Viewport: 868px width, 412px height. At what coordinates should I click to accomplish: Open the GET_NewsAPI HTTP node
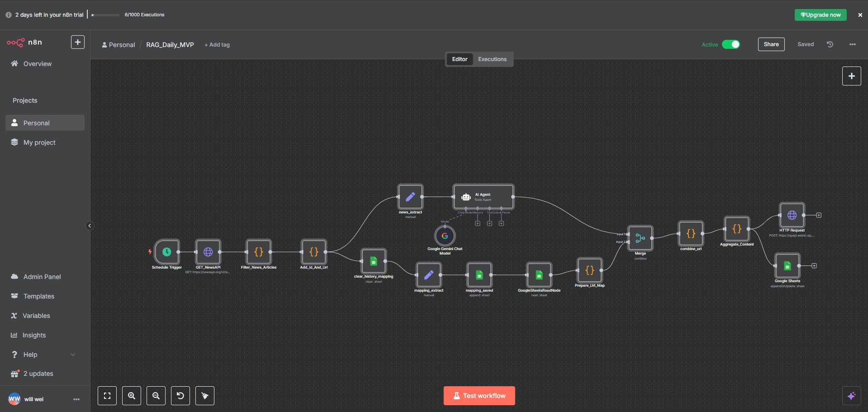pos(208,252)
